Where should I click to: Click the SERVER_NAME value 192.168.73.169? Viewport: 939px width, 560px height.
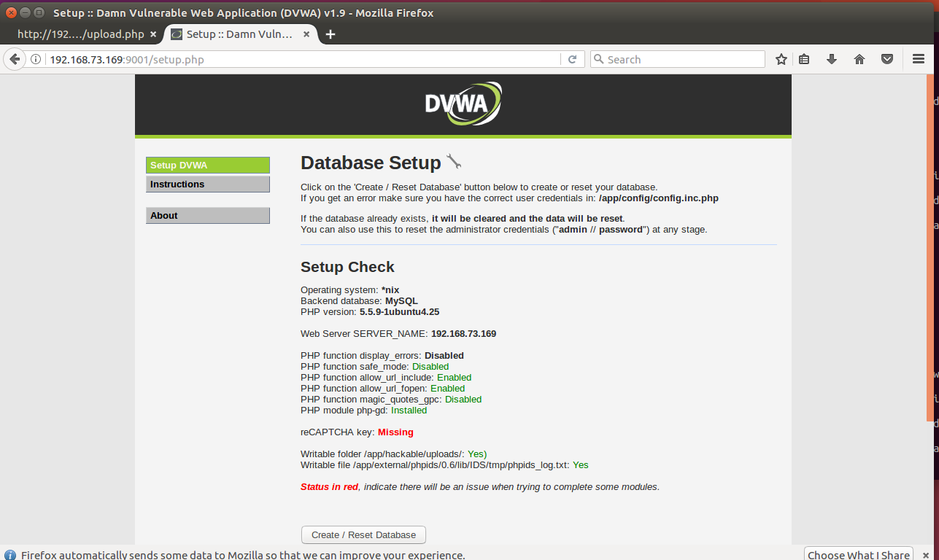point(463,334)
